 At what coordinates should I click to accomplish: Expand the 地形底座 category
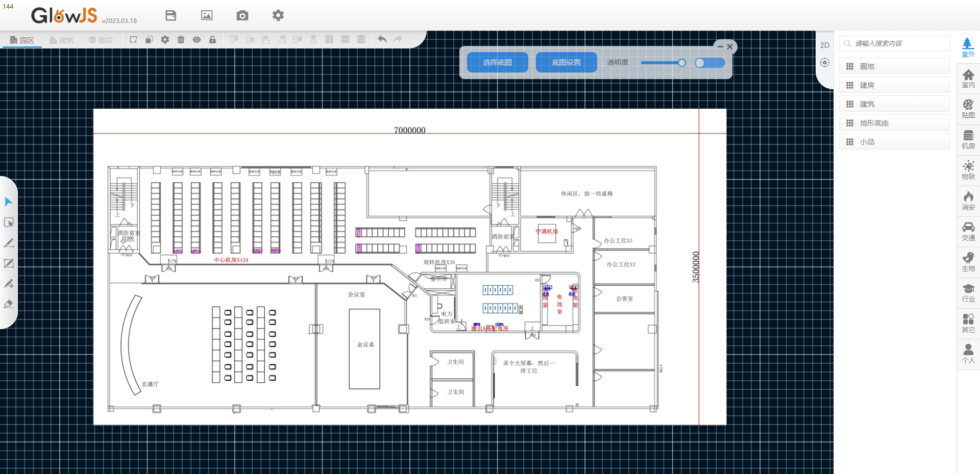(x=895, y=123)
